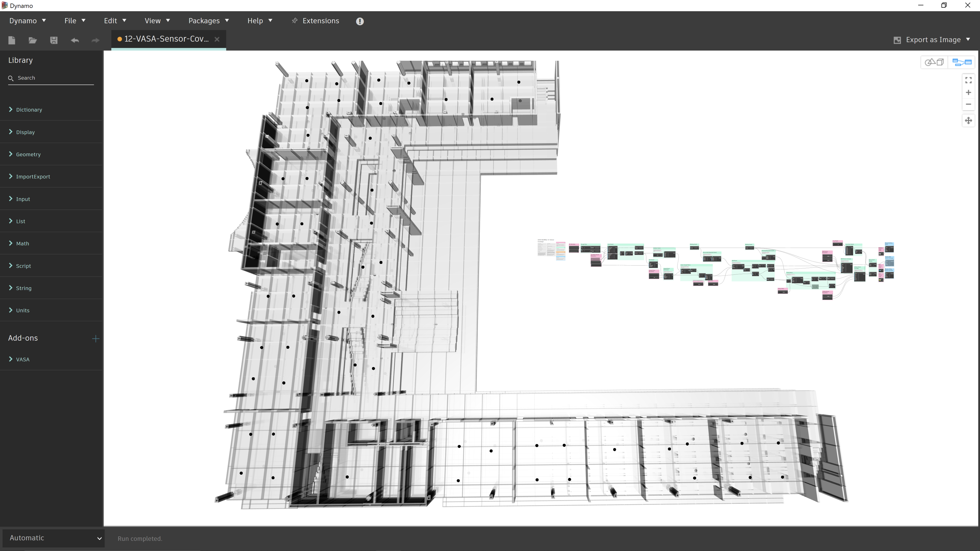Switch to 3D background preview navigation

934,62
